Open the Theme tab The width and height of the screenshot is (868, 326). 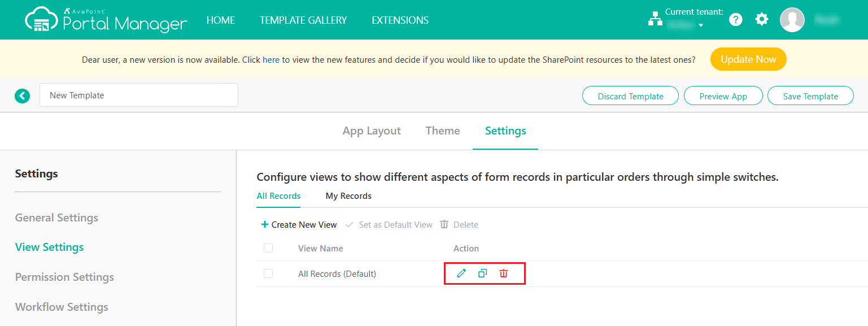coord(443,131)
